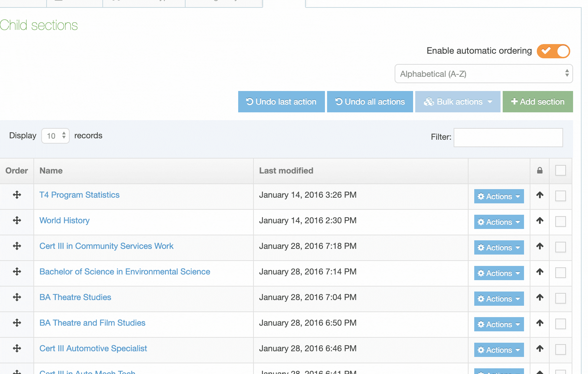Open Actions menu for Cert III Automotive Specialist

click(499, 350)
